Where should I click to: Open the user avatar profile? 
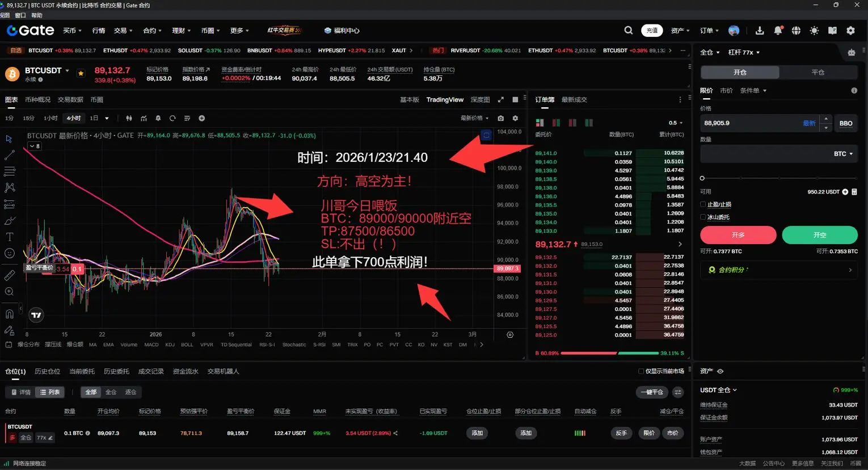pyautogui.click(x=734, y=31)
